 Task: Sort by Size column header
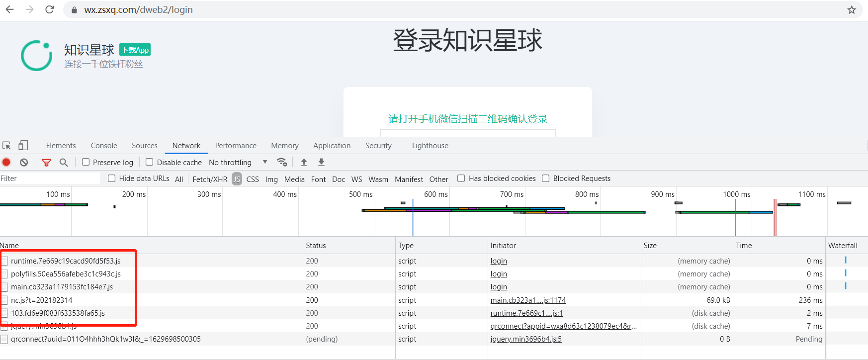pyautogui.click(x=687, y=246)
